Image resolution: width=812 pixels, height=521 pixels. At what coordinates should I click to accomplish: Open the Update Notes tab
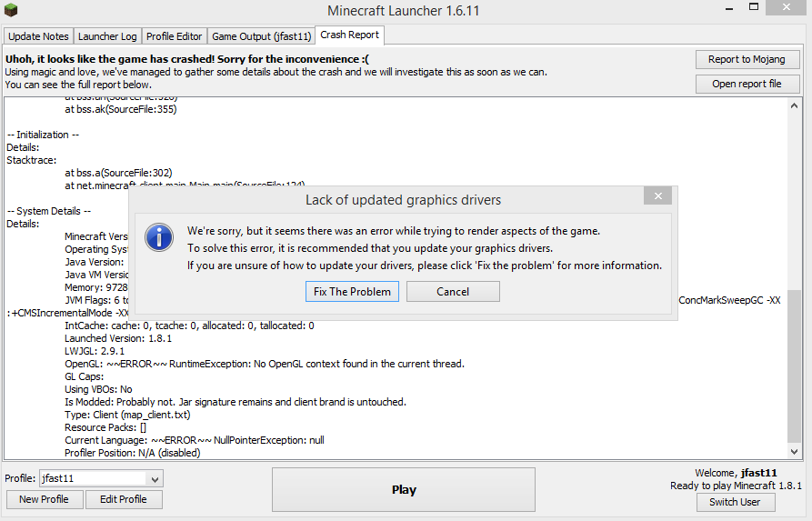38,36
